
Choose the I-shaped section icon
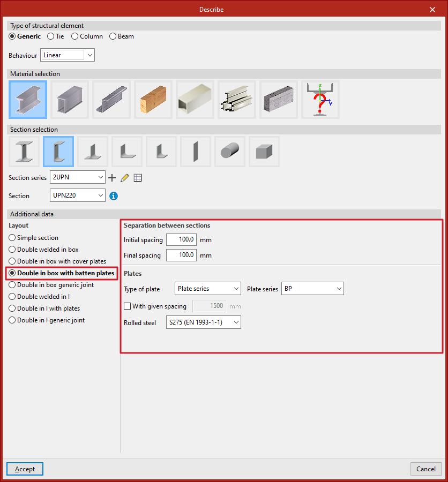tap(24, 152)
